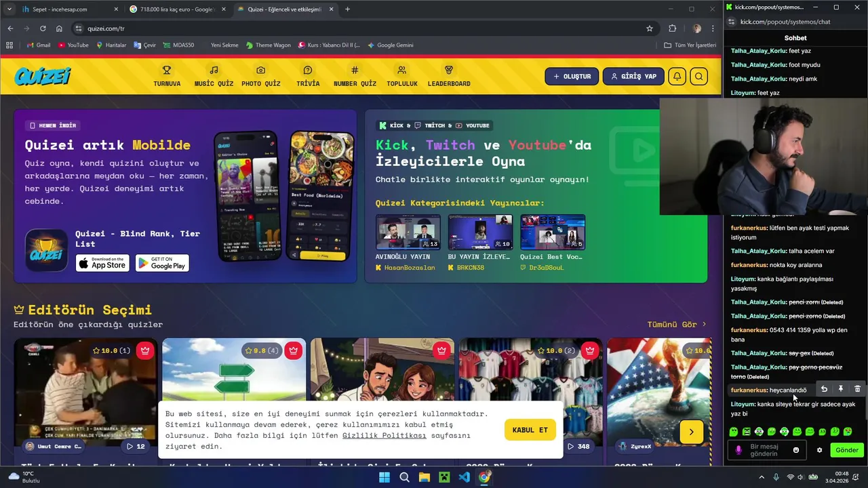The width and height of the screenshot is (868, 488).
Task: Open the YouTube bookmark
Action: click(73, 45)
